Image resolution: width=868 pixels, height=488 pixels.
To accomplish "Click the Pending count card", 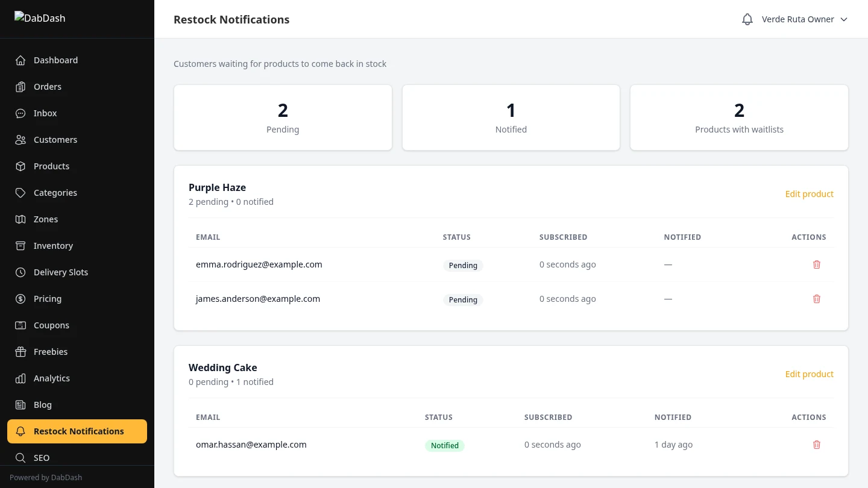I will coord(283,117).
